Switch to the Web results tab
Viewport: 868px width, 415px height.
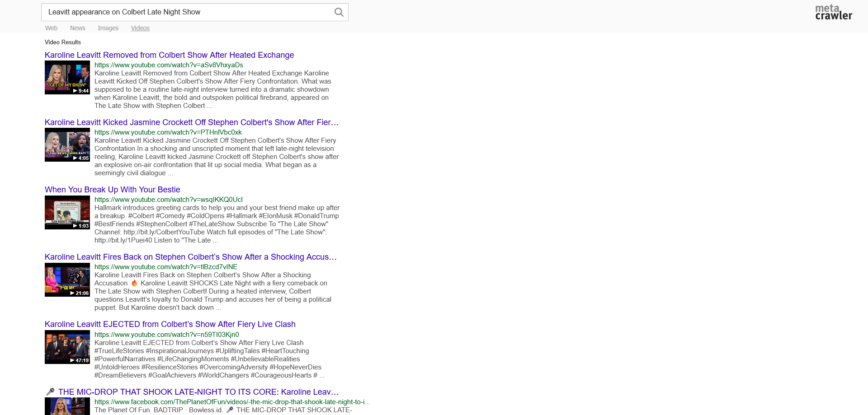tap(51, 28)
